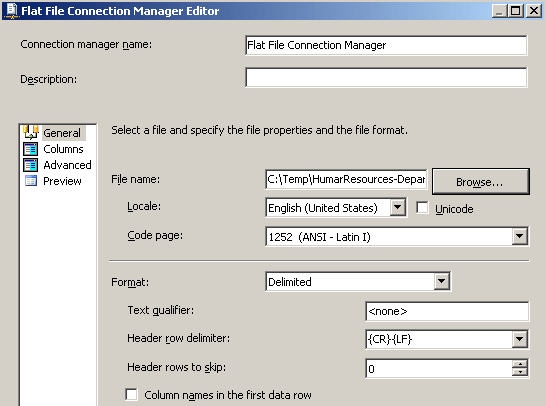Click the {CR}{LF} delimiter value

click(x=390, y=339)
